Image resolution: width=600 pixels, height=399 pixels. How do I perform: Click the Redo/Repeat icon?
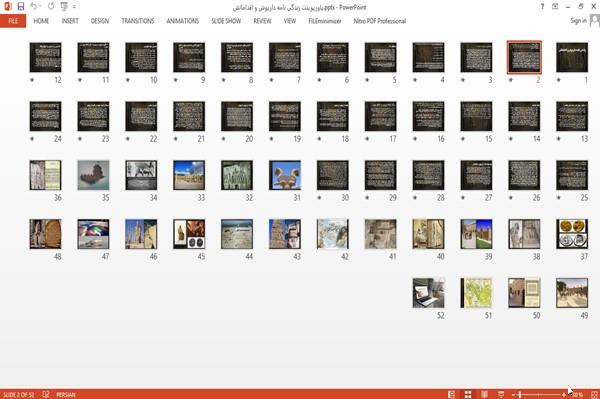click(x=51, y=7)
